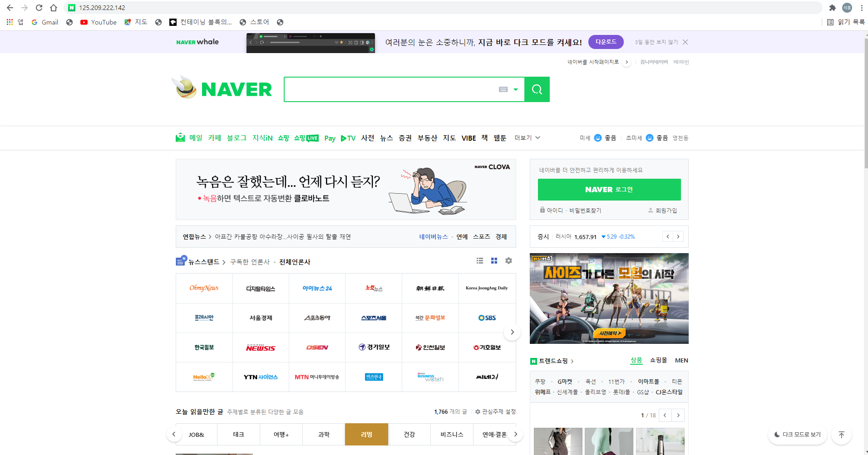Click the purple 다운로드 button
This screenshot has height=455, width=868.
point(606,42)
